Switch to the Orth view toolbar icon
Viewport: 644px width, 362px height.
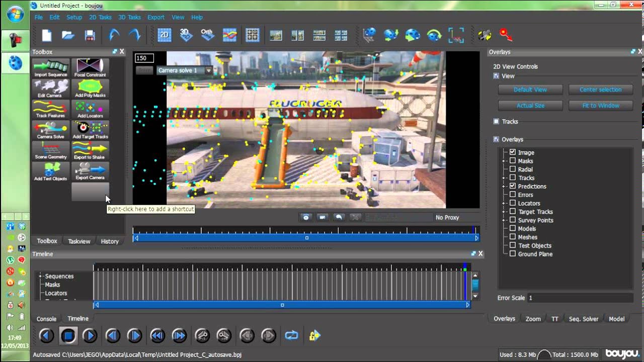click(207, 35)
